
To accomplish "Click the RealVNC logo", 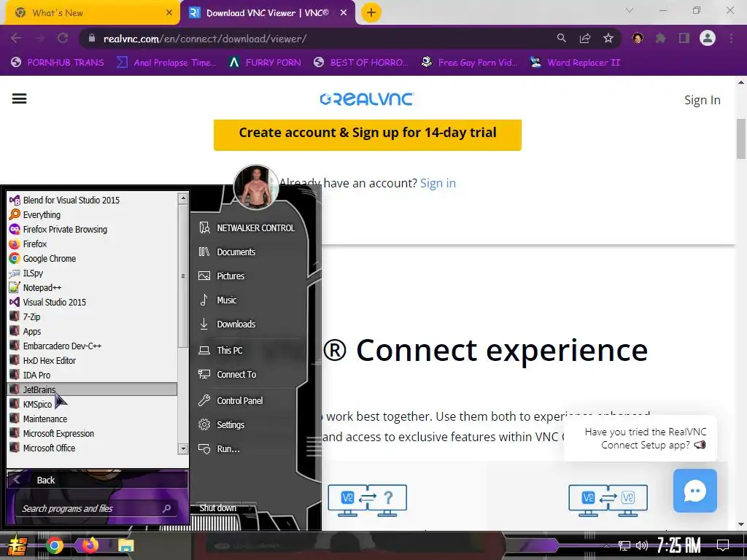I will 367,99.
